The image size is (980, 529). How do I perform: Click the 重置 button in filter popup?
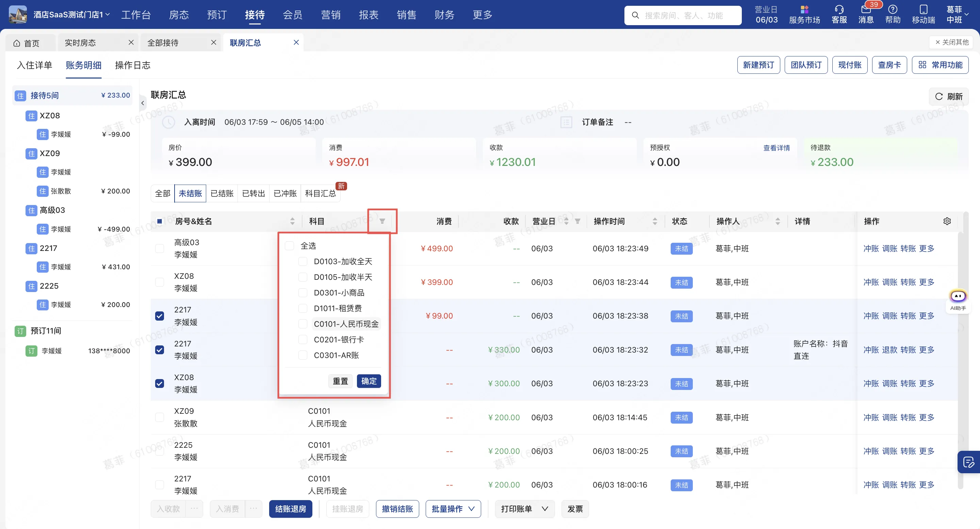[x=340, y=381]
